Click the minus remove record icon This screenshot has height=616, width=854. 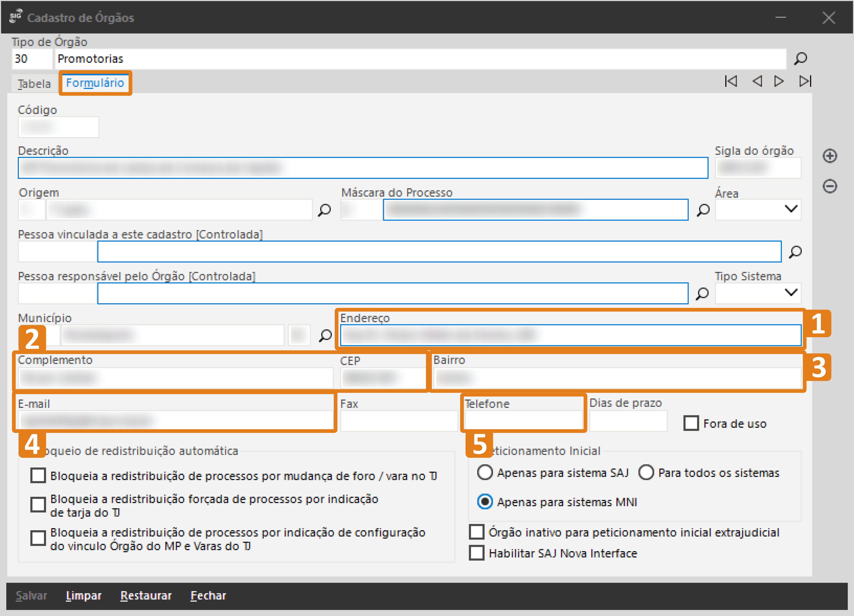click(x=829, y=186)
